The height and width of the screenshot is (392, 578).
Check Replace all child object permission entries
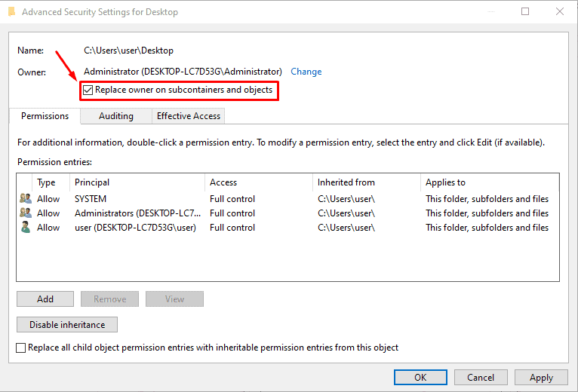tap(21, 348)
